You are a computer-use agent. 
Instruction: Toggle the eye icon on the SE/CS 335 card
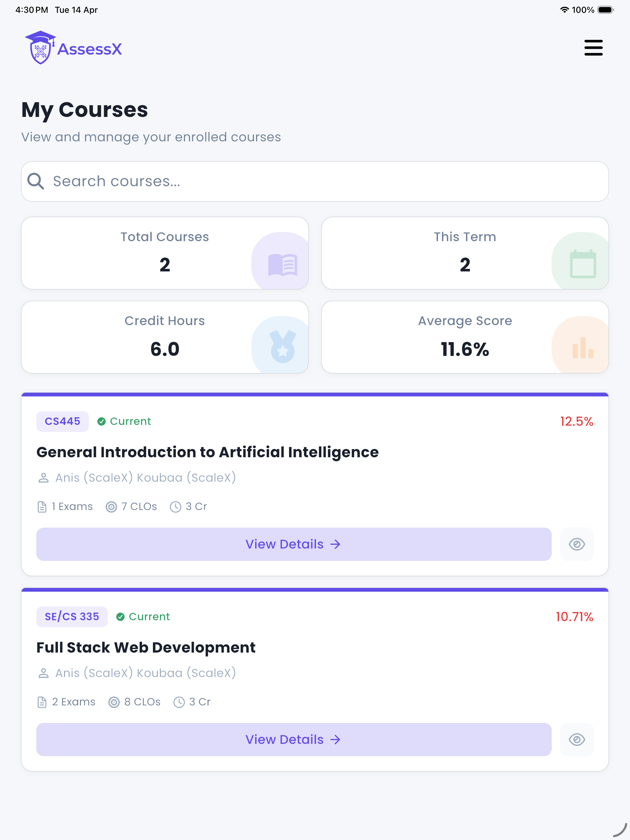(577, 739)
